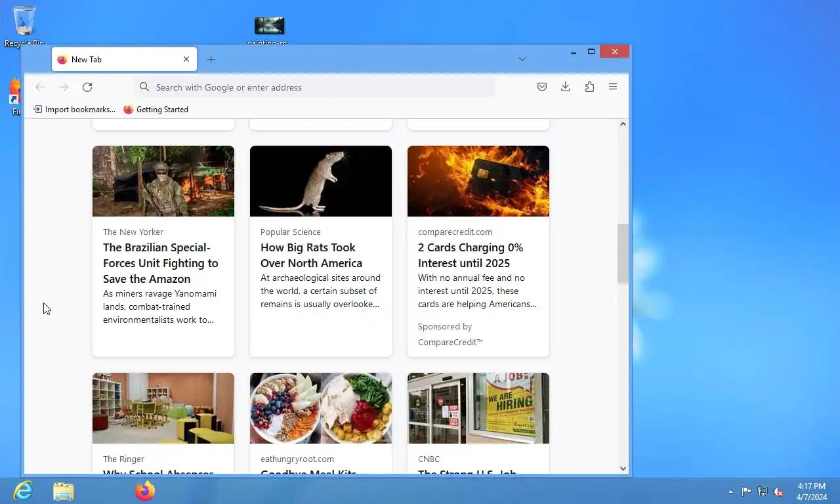840x504 pixels.
Task: Click the burning credit card thumbnail
Action: click(478, 181)
